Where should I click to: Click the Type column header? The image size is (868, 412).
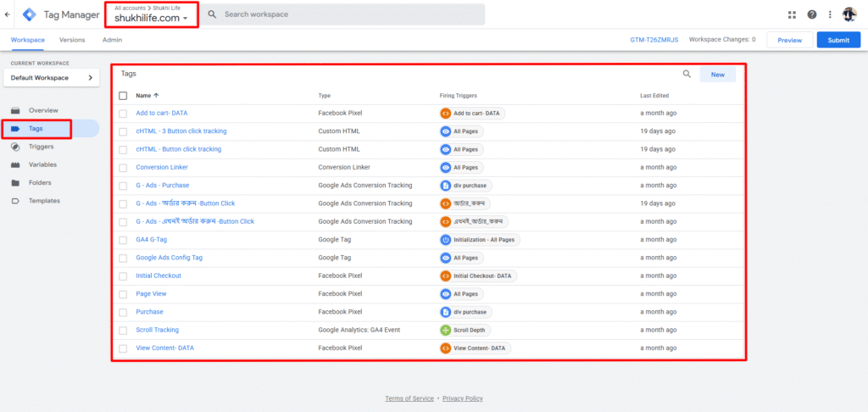pos(325,96)
